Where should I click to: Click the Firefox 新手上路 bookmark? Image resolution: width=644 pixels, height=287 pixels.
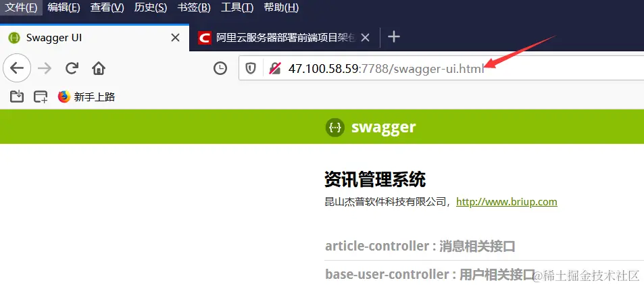[86, 97]
